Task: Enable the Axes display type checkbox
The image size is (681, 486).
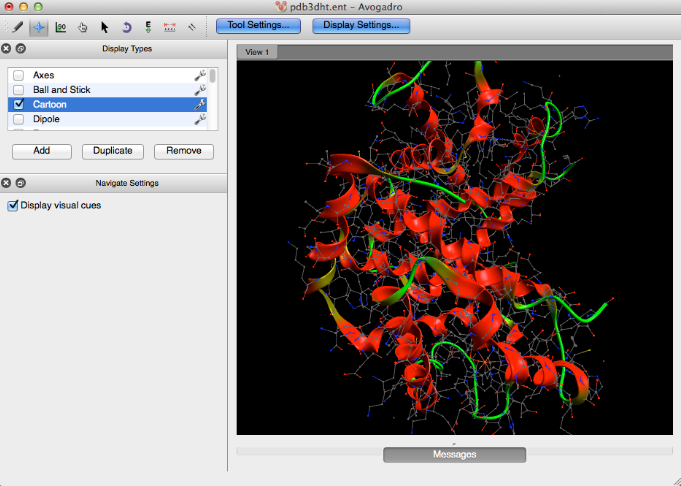Action: [19, 75]
